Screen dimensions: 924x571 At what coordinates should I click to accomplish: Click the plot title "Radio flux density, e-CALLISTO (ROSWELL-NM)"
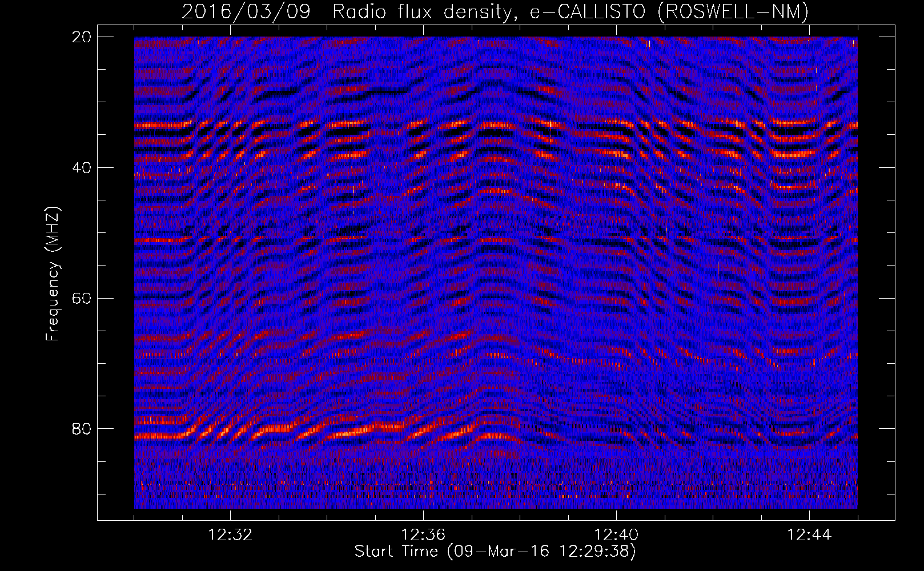pyautogui.click(x=571, y=11)
